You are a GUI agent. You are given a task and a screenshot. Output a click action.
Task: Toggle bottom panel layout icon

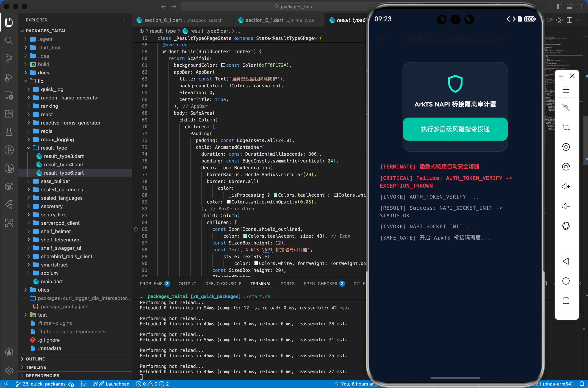(569, 7)
